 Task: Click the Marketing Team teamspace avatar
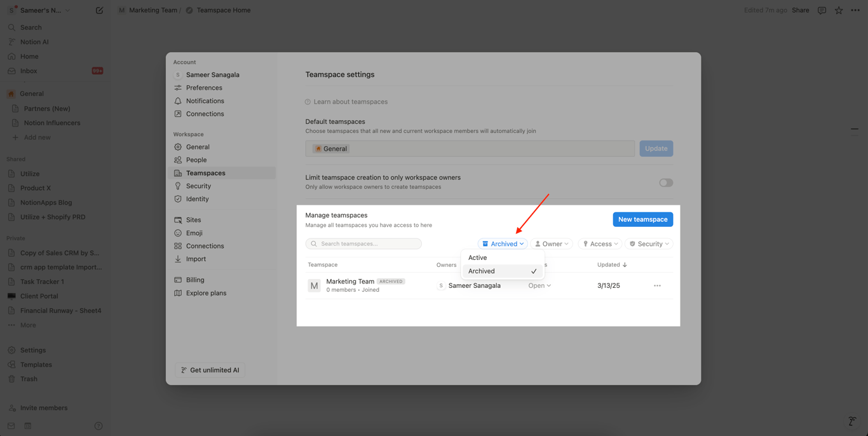[314, 286]
